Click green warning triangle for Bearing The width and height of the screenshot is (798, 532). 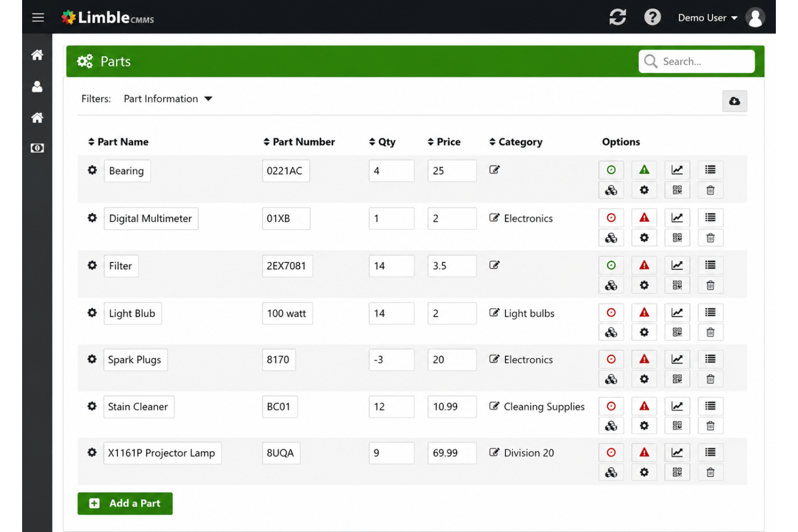(644, 170)
